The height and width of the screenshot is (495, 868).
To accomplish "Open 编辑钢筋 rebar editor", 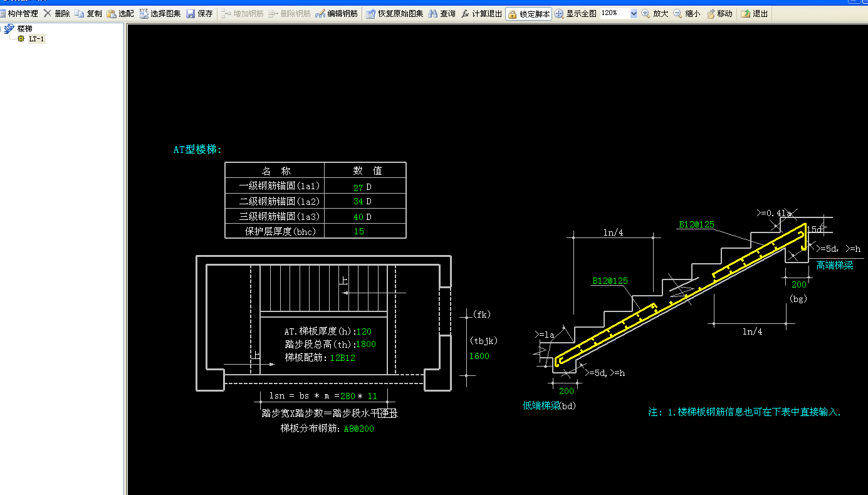I will coord(337,13).
